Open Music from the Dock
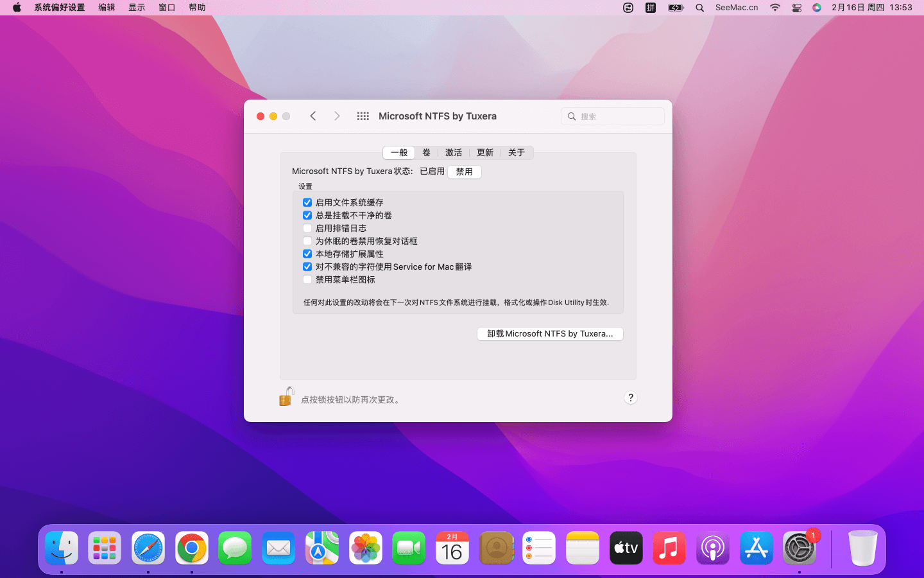924x578 pixels. point(669,548)
